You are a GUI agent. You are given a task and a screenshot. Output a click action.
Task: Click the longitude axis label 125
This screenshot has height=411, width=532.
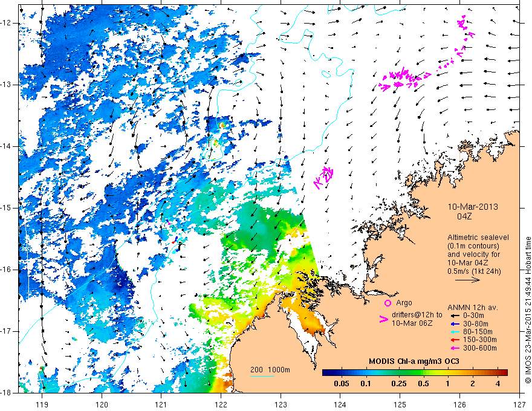tap(400, 404)
